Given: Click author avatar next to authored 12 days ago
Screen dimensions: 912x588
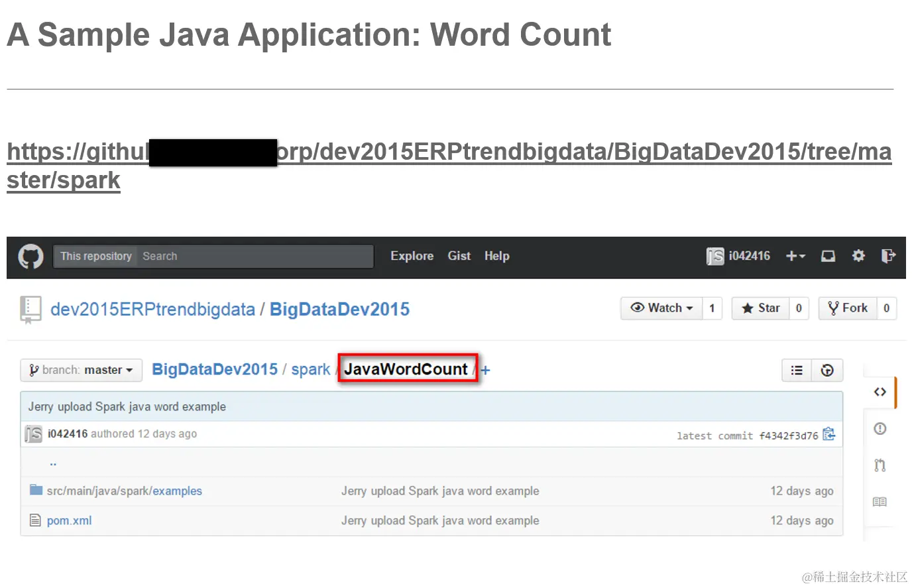Looking at the screenshot, I should (x=33, y=434).
